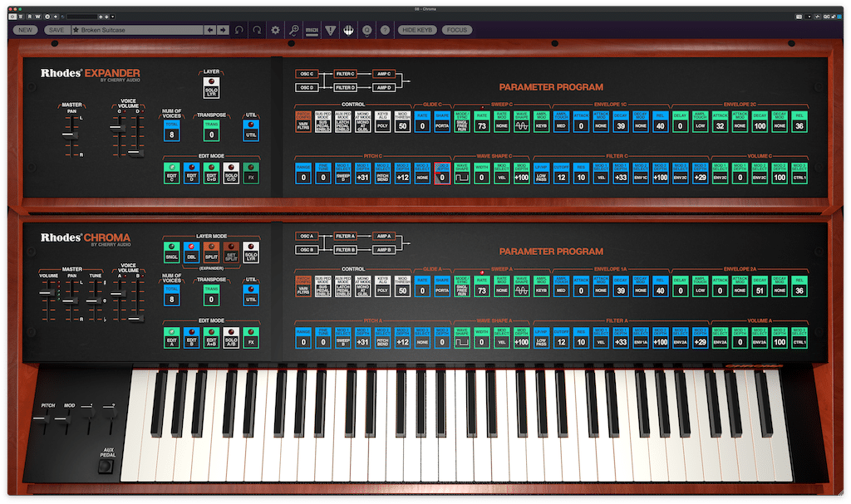Click Expander Master PAN slider handle

(x=71, y=135)
